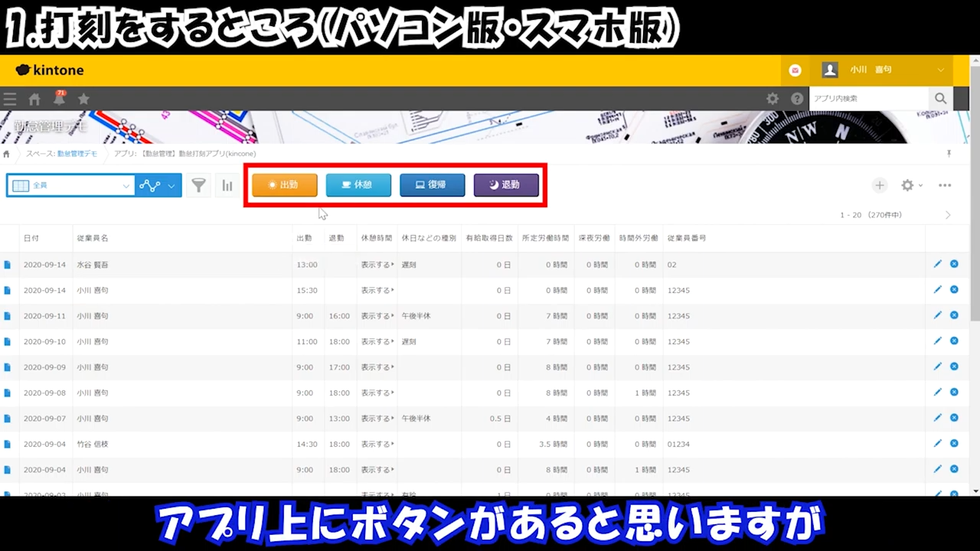Expand the 全員 view dropdown
980x551 pixels.
[71, 185]
